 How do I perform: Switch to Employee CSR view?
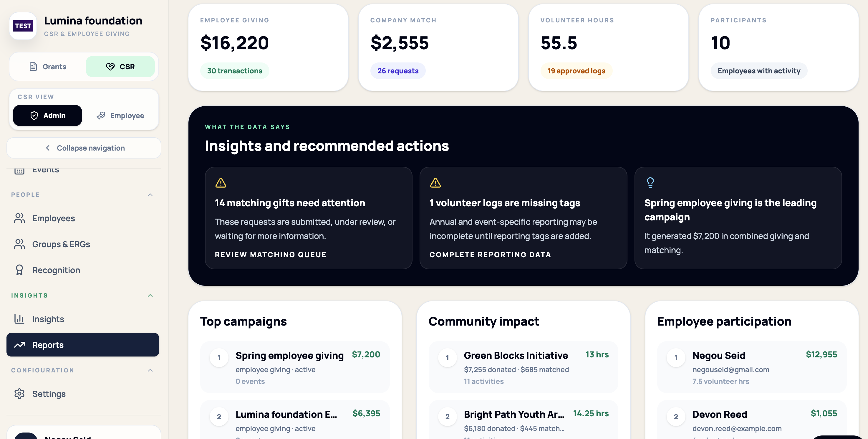click(x=120, y=116)
